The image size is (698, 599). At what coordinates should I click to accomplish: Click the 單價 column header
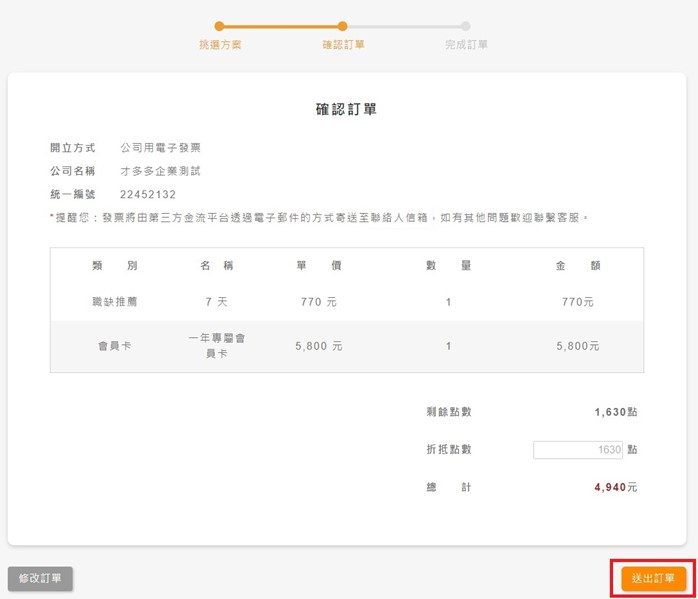pos(319,266)
